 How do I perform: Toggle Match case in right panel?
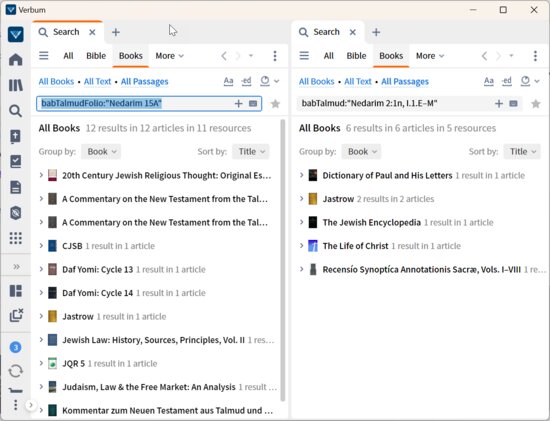point(489,81)
